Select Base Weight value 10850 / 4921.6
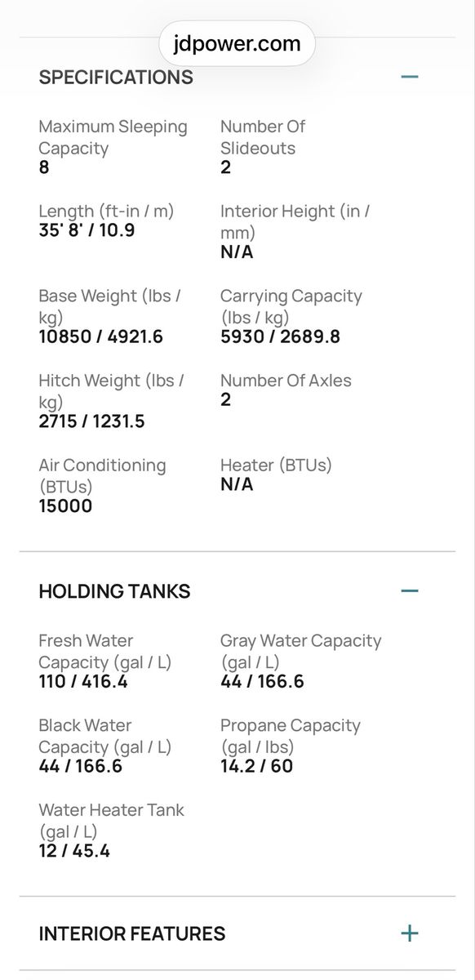Screen dimensions: 475x980 tap(101, 336)
